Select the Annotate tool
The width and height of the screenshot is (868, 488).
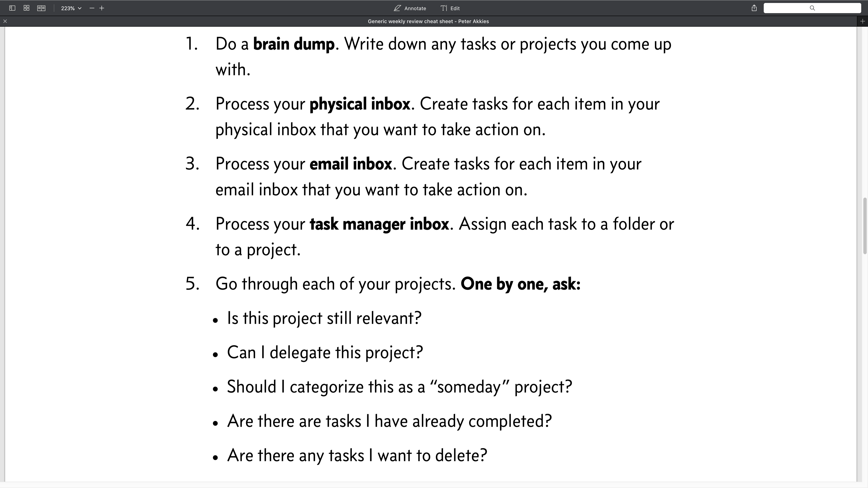click(410, 8)
